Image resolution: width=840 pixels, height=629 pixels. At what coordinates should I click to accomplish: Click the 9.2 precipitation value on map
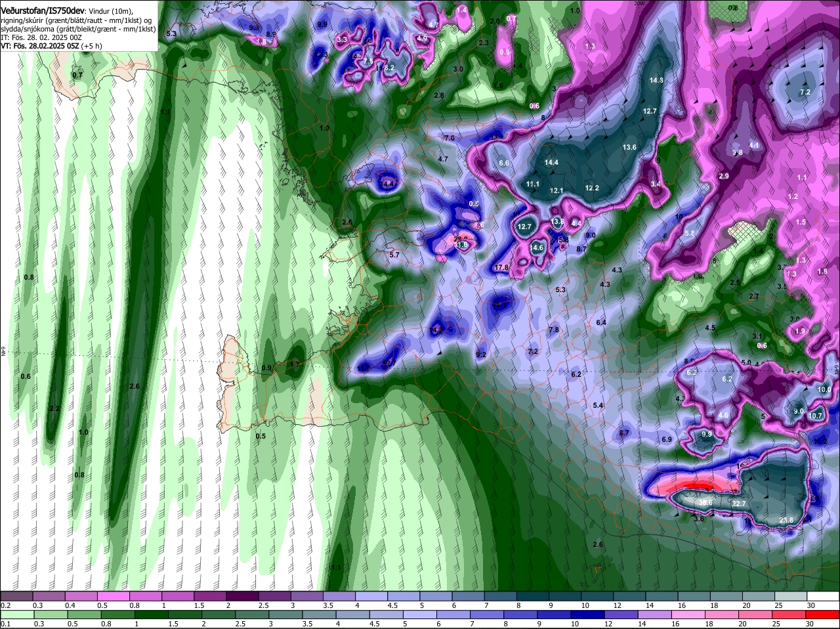click(x=480, y=355)
